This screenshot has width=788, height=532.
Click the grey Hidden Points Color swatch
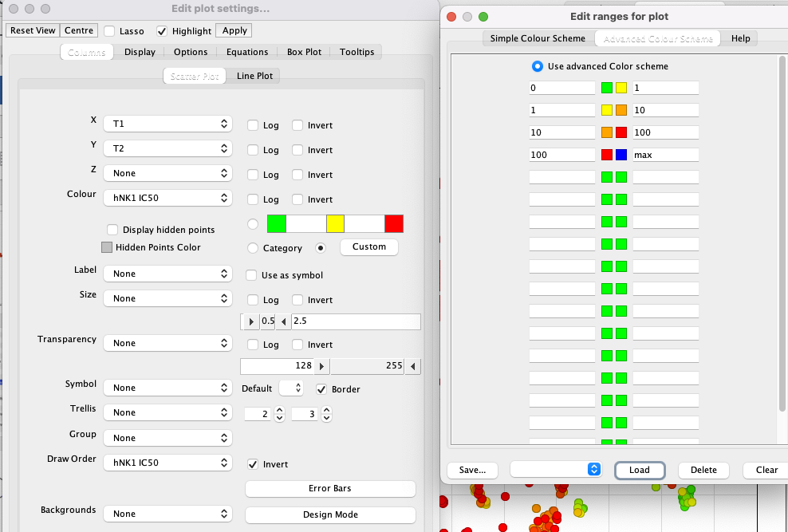pos(107,247)
